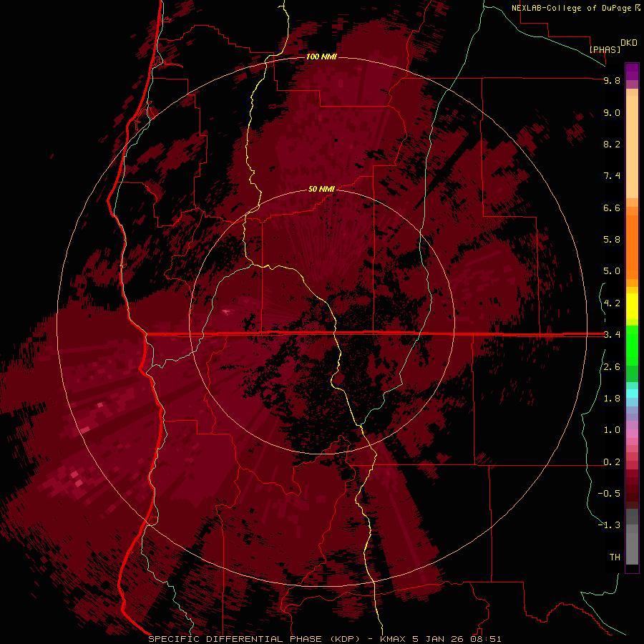Click the NEXLAB-College of DuPage credit text
Image resolution: width=644 pixels, height=644 pixels.
pos(571,8)
